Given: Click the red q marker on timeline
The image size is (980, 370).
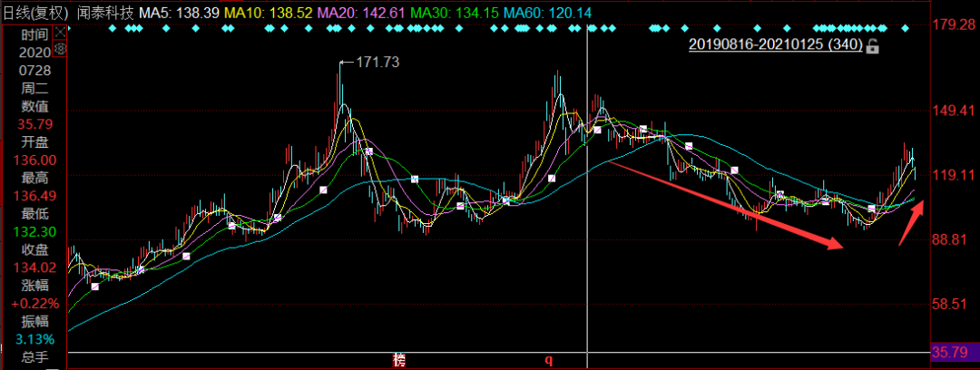Looking at the screenshot, I should click(548, 360).
